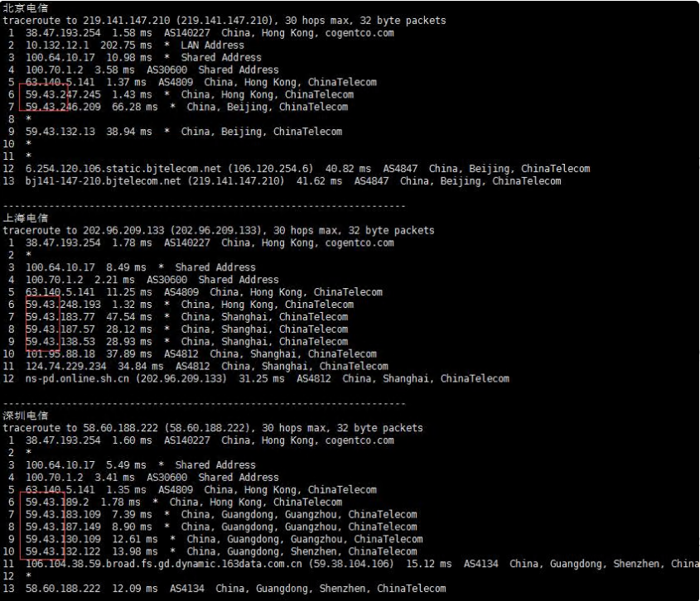Click hostname ns-pd.online.sh.cn
700x601 pixels.
click(x=77, y=379)
